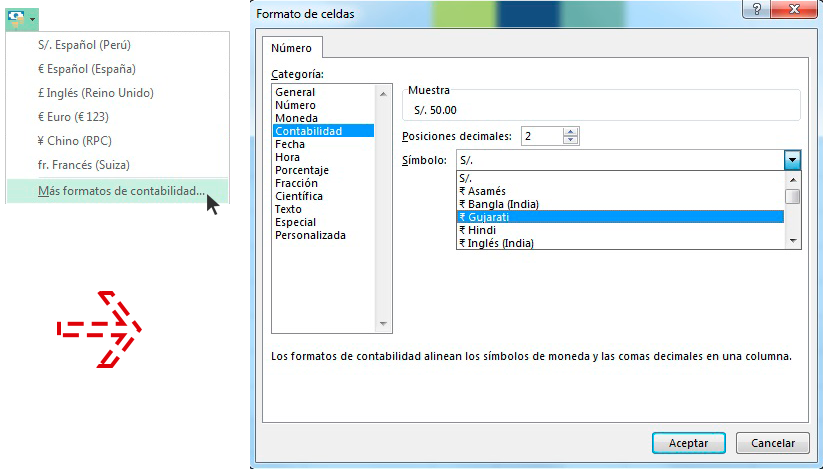The image size is (823, 469).
Task: Select General in Categoría list
Action: (x=295, y=92)
